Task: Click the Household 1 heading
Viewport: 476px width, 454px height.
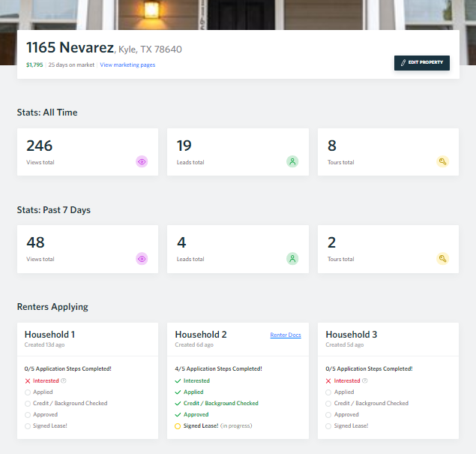Action: click(x=49, y=335)
